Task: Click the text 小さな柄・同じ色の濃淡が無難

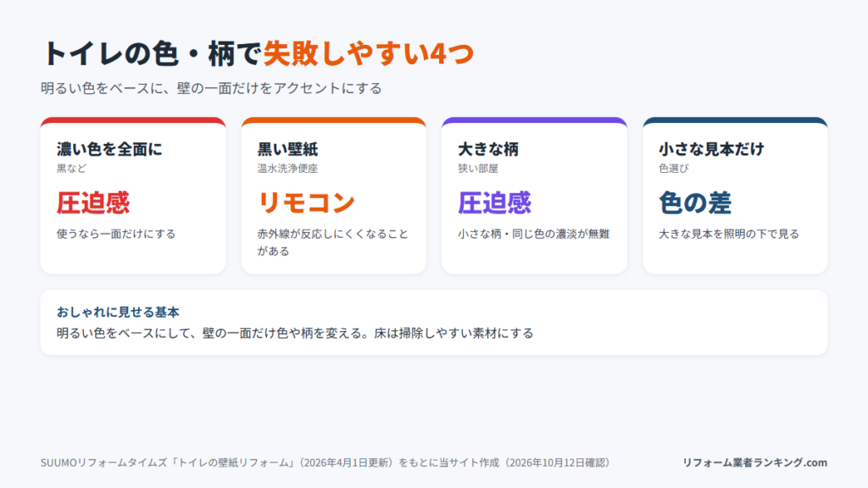Action: coord(534,234)
